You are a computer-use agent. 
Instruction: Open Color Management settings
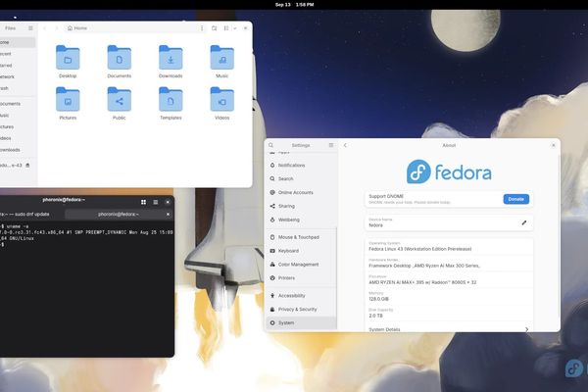301,265
